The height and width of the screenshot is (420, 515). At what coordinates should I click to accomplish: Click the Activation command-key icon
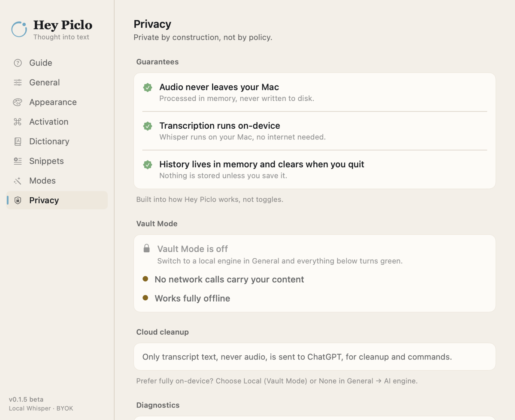coord(18,122)
